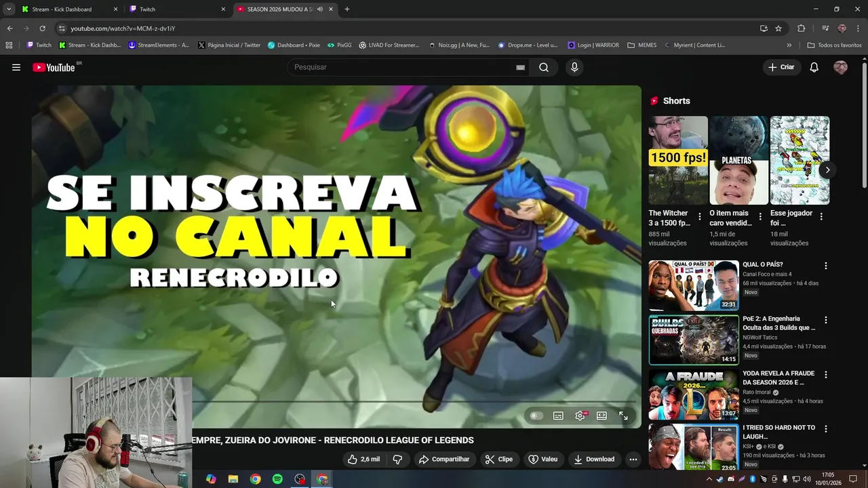Open options for I TRIED SO HARD video

(825, 429)
